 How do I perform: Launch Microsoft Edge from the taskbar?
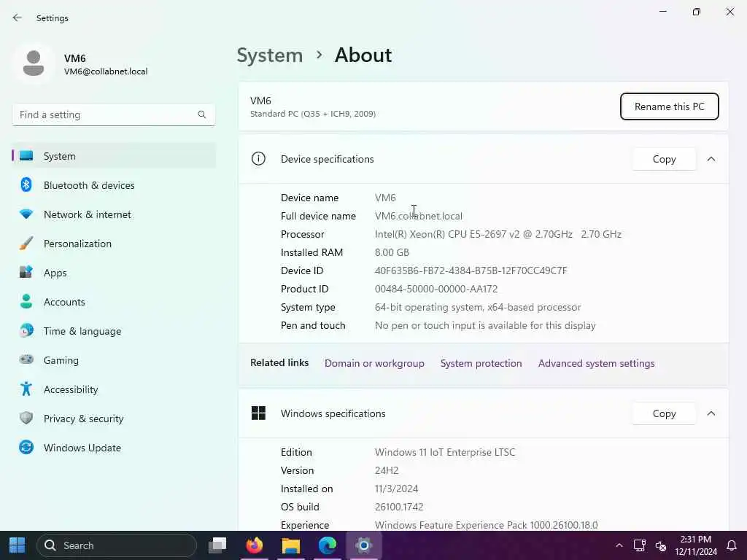coord(328,545)
